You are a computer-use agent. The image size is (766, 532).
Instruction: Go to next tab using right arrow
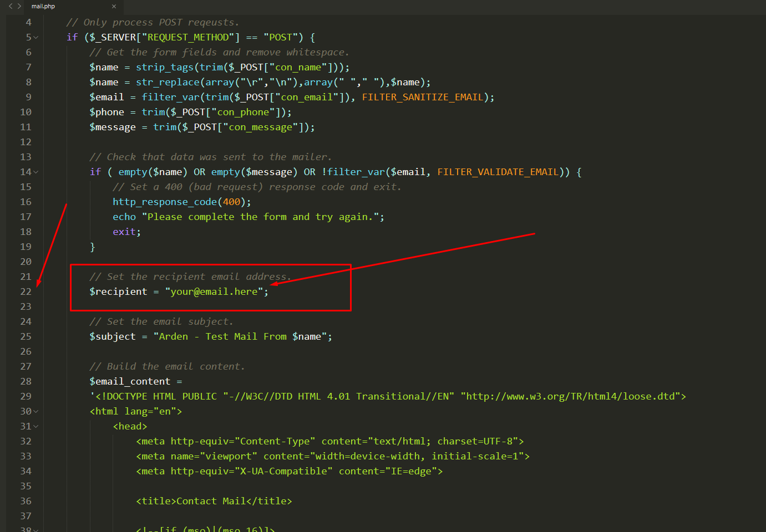pos(19,6)
